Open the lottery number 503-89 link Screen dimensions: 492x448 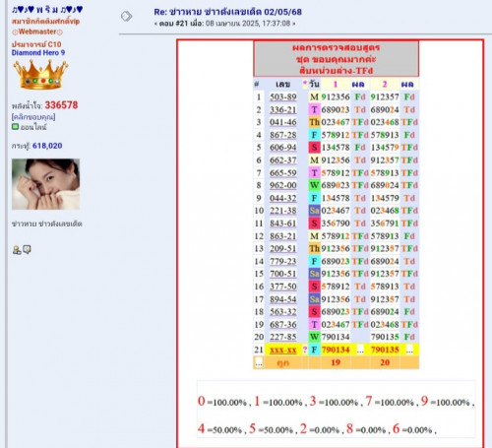tap(283, 96)
